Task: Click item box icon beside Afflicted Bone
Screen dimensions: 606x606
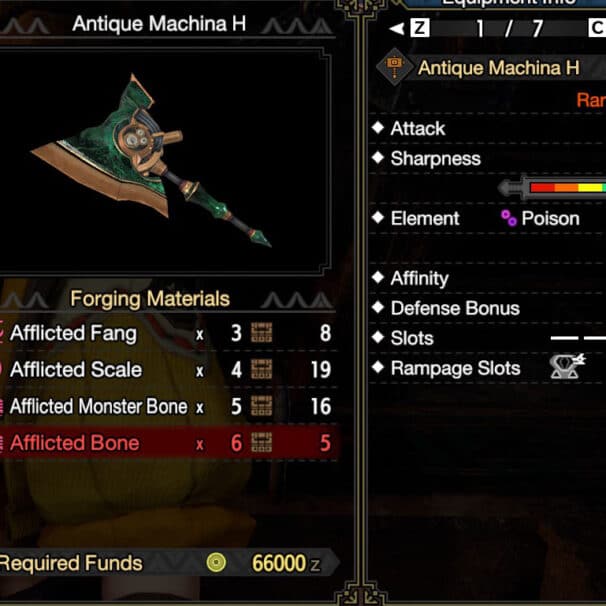Action: tap(261, 443)
